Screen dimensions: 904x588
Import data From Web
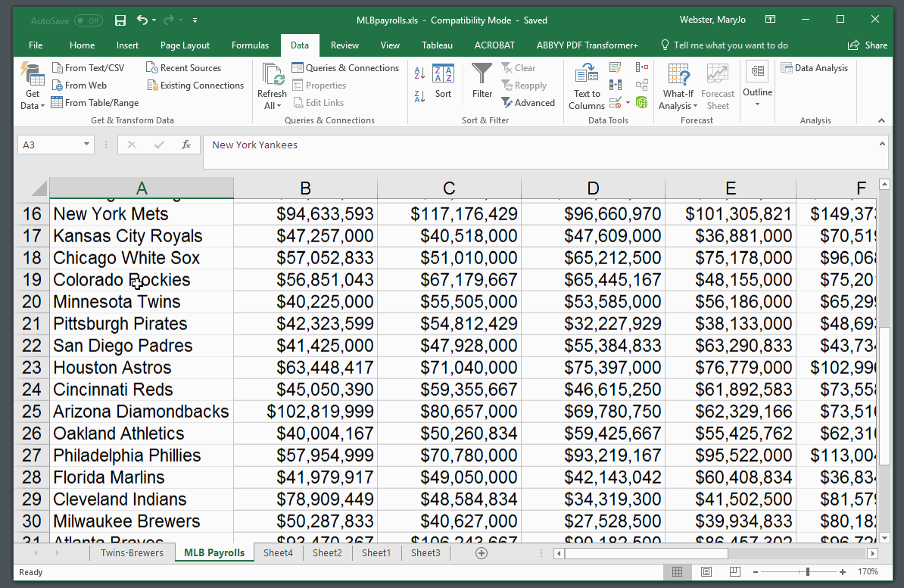coord(79,86)
